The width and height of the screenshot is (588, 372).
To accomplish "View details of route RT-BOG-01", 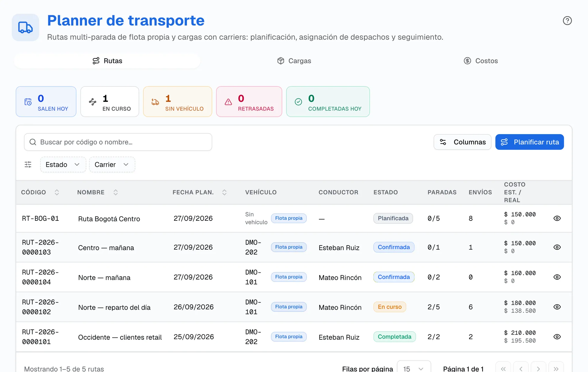I will [x=557, y=218].
